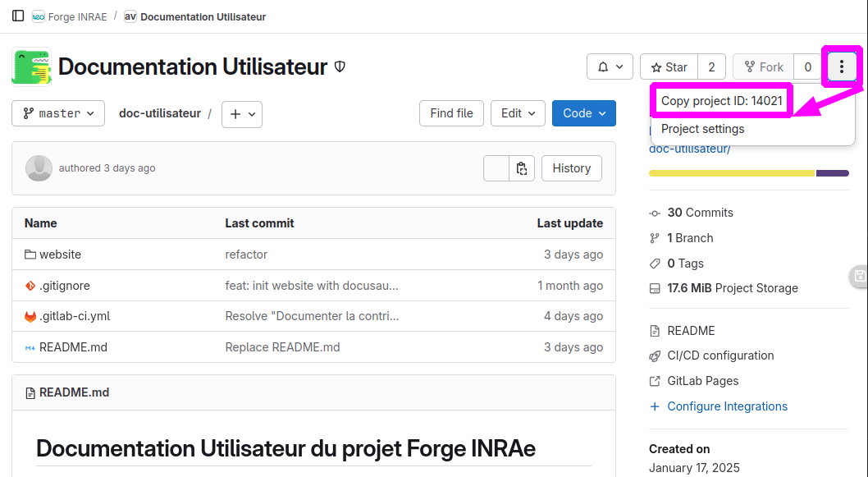The height and width of the screenshot is (477, 868).
Task: Click the three-dot more actions button
Action: point(842,67)
